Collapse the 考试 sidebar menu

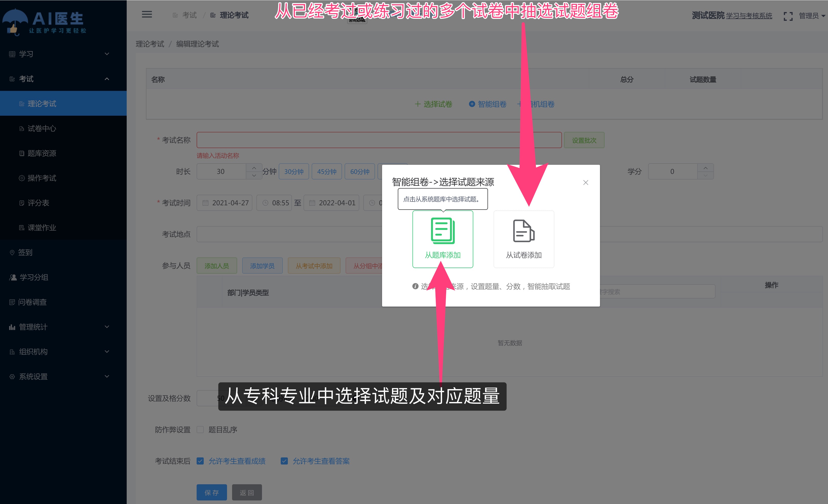(x=63, y=79)
